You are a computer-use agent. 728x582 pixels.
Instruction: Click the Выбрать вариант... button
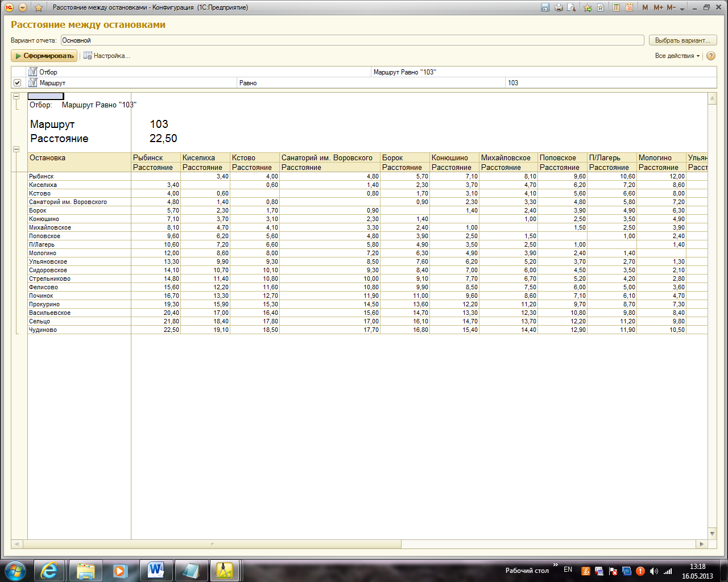(682, 40)
